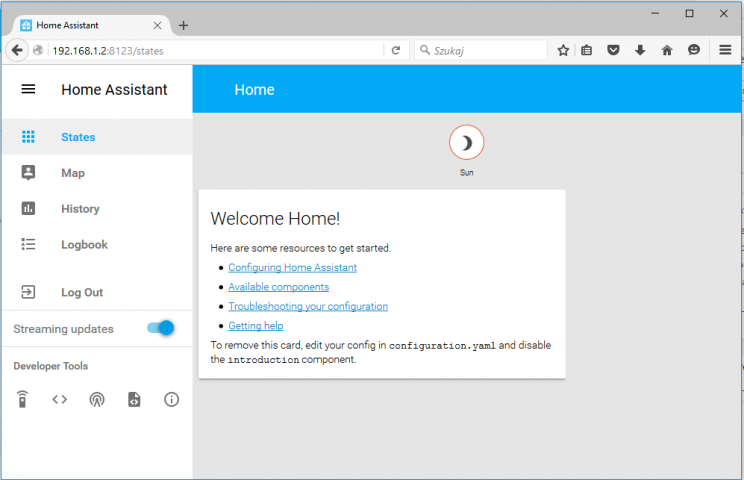Click the Home title in blue header
This screenshot has height=480, width=744.
254,90
